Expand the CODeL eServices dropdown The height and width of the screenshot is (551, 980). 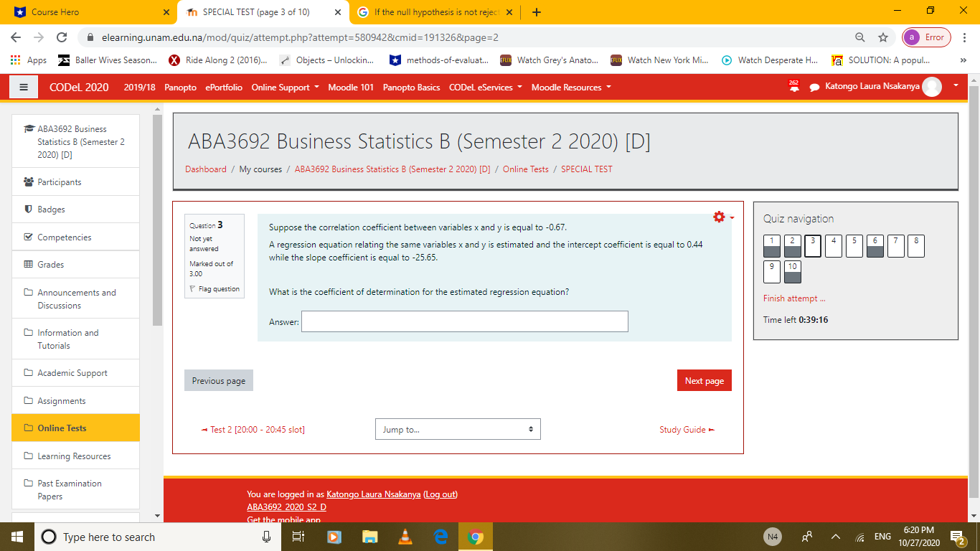point(486,88)
